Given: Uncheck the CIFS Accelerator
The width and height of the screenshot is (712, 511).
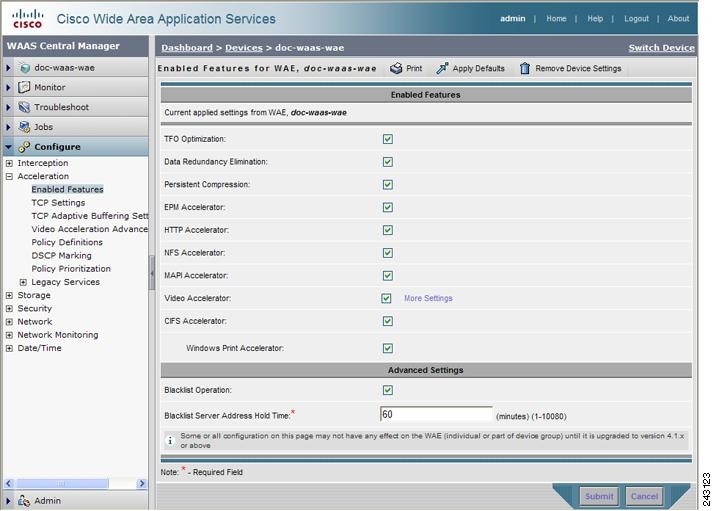Looking at the screenshot, I should pyautogui.click(x=388, y=321).
